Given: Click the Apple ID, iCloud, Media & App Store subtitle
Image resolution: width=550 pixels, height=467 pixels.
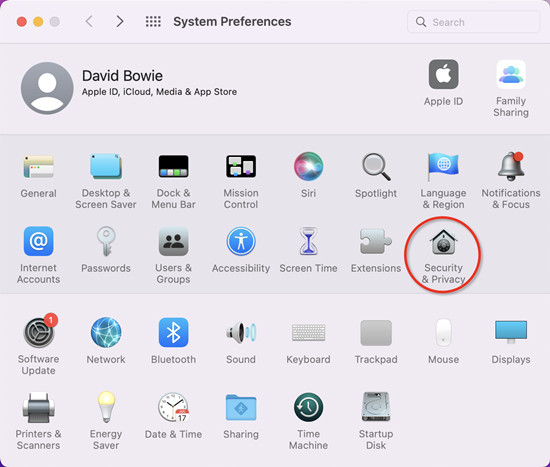Looking at the screenshot, I should click(159, 92).
